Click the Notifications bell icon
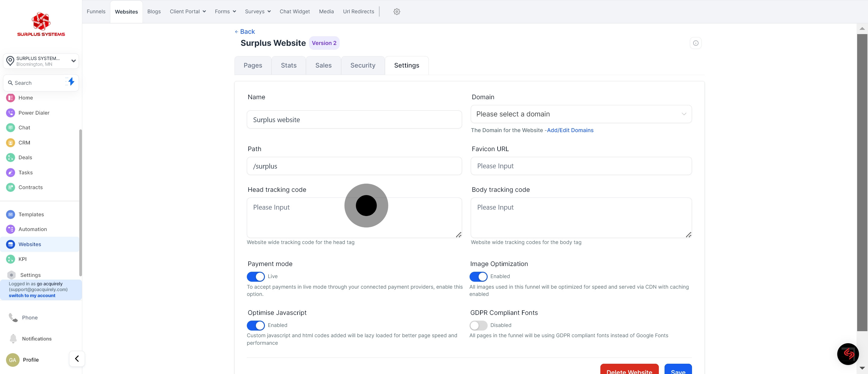 13,338
